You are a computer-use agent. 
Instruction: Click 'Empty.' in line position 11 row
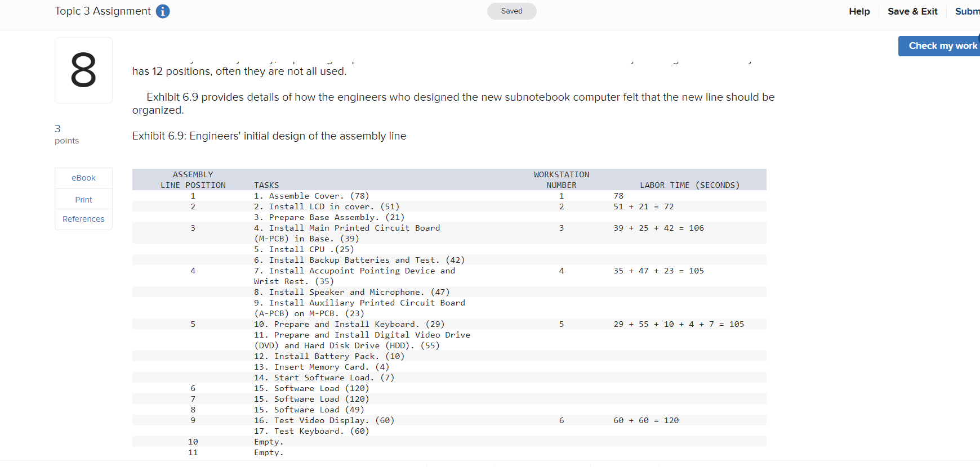point(269,452)
